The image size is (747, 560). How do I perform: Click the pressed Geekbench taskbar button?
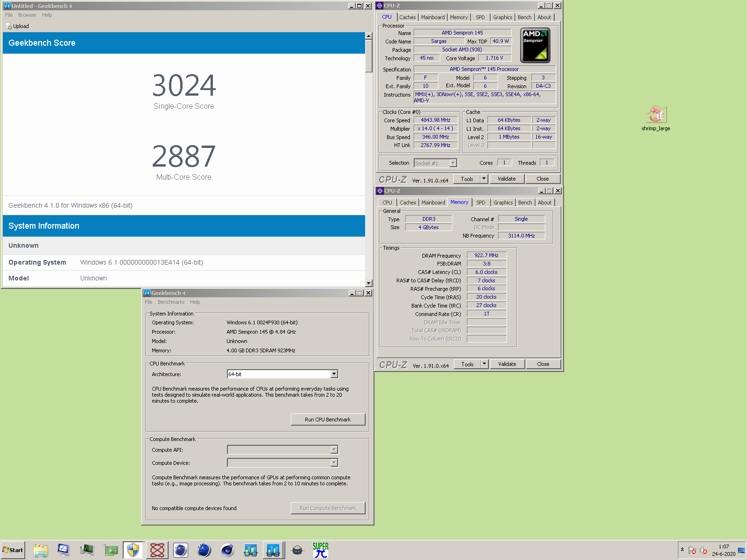click(x=274, y=550)
